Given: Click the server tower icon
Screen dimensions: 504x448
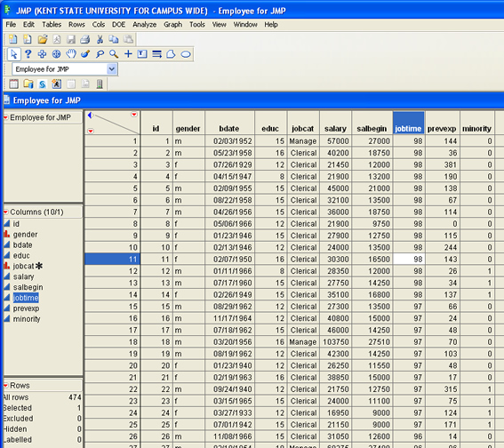Looking at the screenshot, I should click(x=100, y=84).
